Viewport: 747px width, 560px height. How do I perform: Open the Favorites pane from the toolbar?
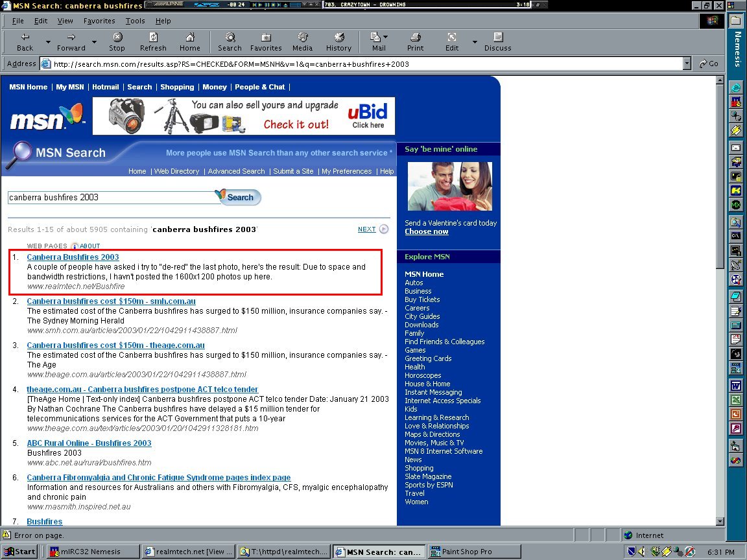[266, 42]
